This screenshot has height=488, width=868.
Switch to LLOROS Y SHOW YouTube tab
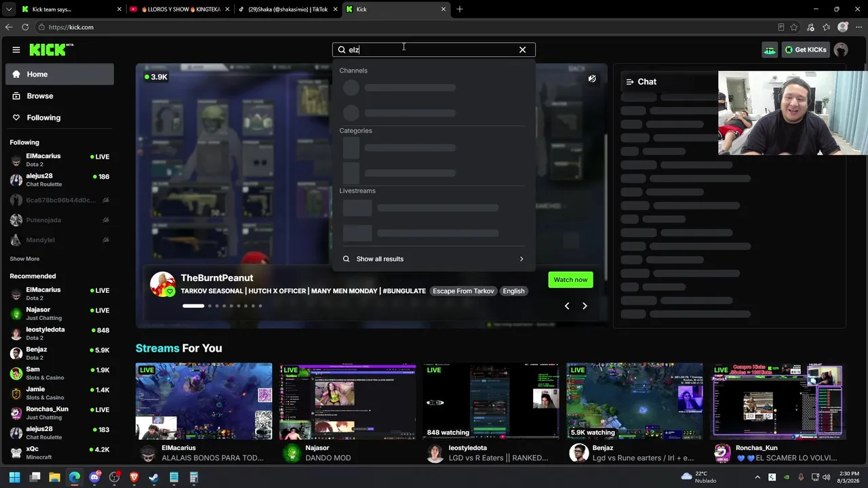[180, 9]
